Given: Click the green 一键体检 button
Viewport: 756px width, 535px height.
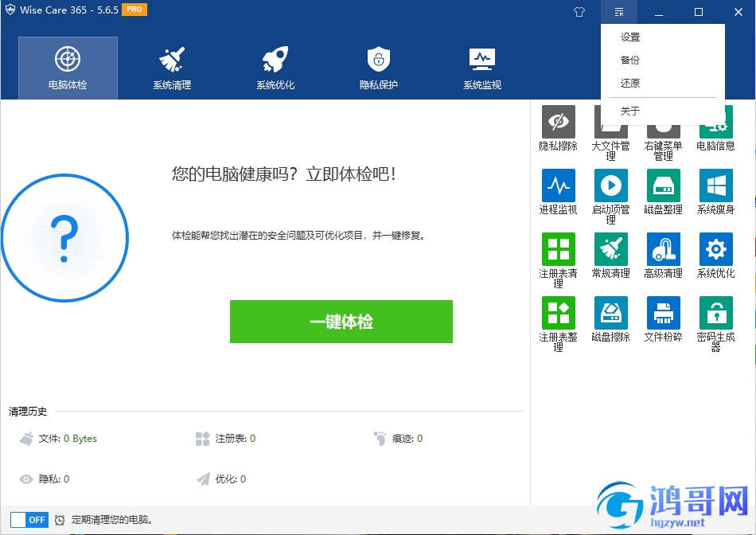Looking at the screenshot, I should [x=341, y=322].
